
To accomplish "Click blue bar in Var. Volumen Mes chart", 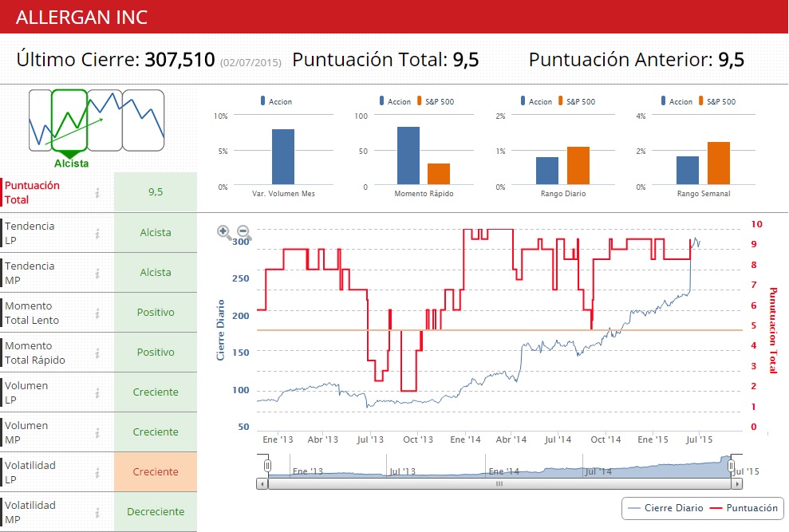I will tap(283, 157).
